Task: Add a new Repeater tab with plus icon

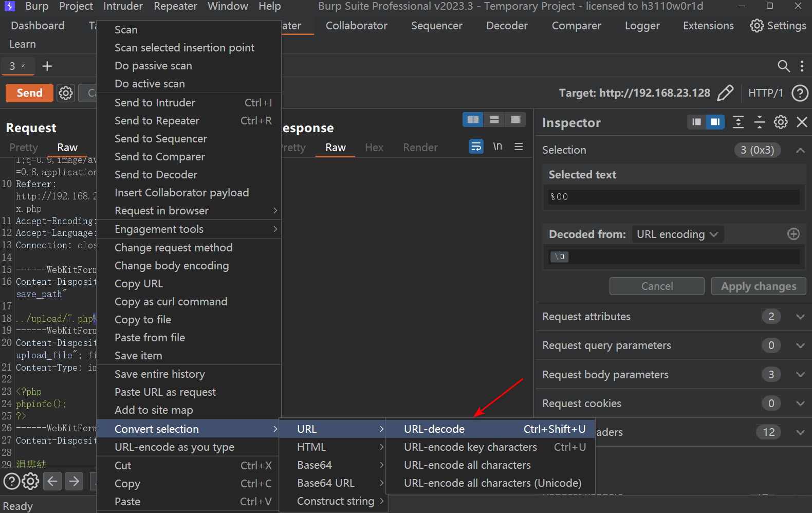Action: pos(47,66)
